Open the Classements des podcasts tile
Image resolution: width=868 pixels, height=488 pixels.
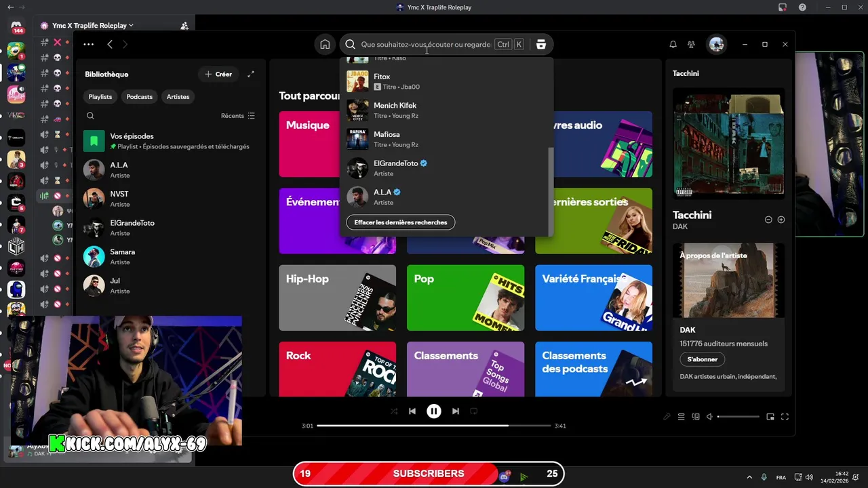click(593, 369)
